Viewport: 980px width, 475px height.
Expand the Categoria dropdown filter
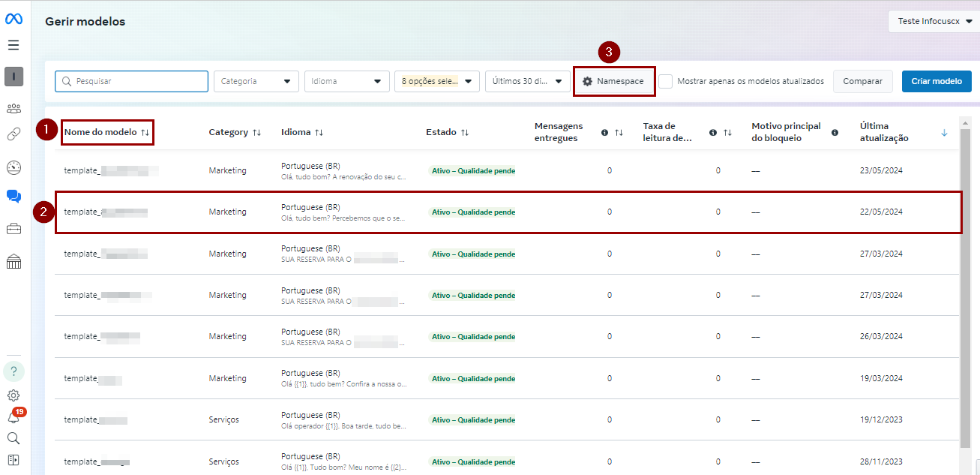click(x=256, y=81)
